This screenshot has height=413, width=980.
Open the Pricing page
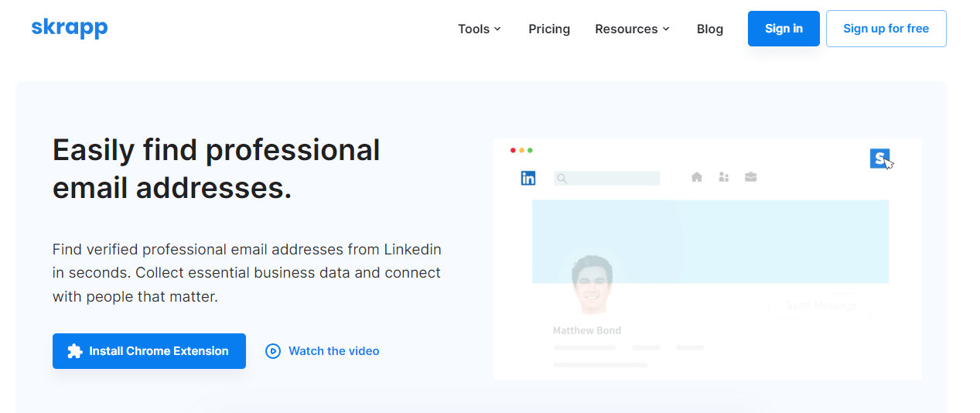coord(549,29)
